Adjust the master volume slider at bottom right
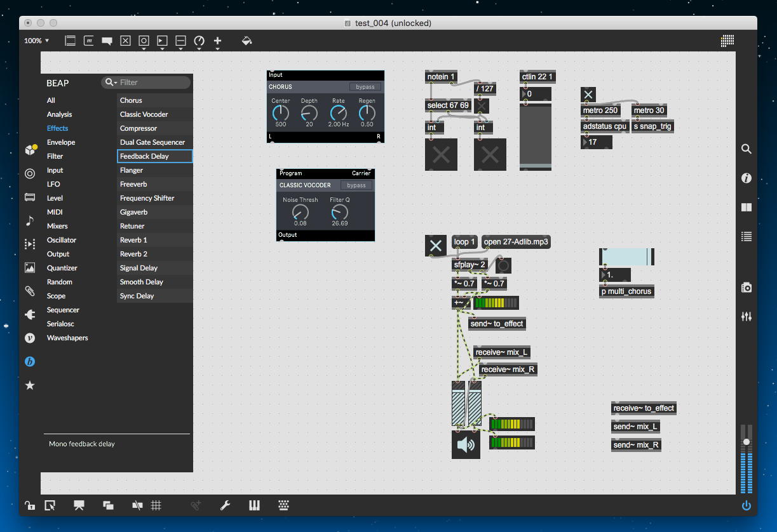 point(747,441)
